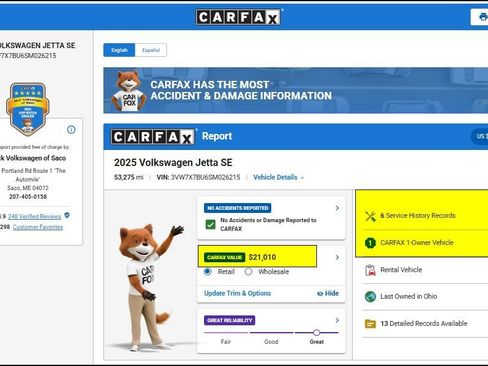Click the NO ACCIDENTS REPORTED badge

pos(237,208)
